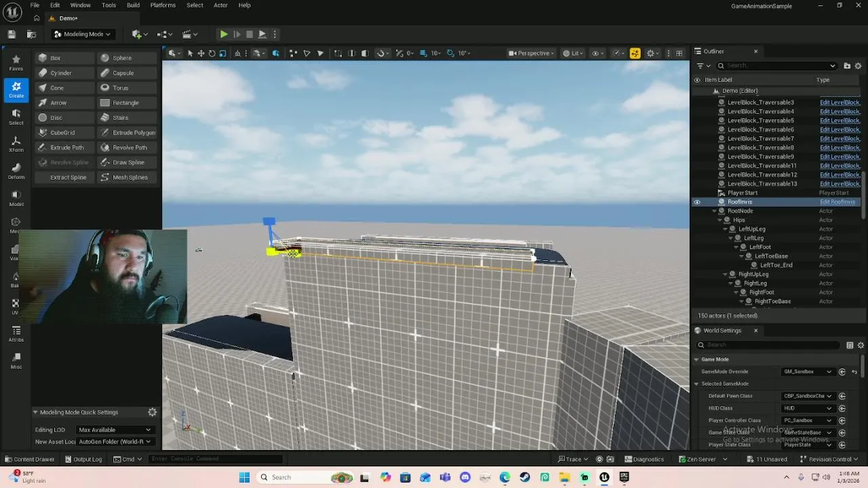868x488 pixels.
Task: Select the Arrow shape tool
Action: coord(65,103)
